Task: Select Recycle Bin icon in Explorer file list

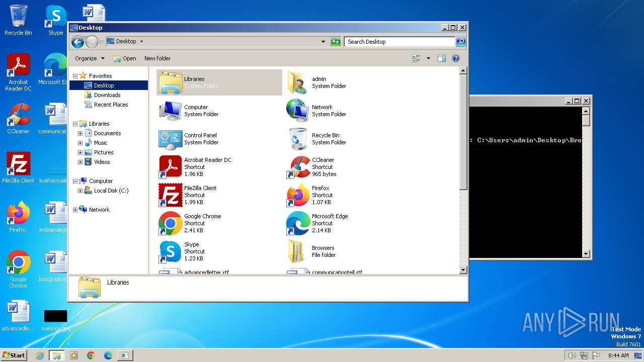Action: click(298, 139)
